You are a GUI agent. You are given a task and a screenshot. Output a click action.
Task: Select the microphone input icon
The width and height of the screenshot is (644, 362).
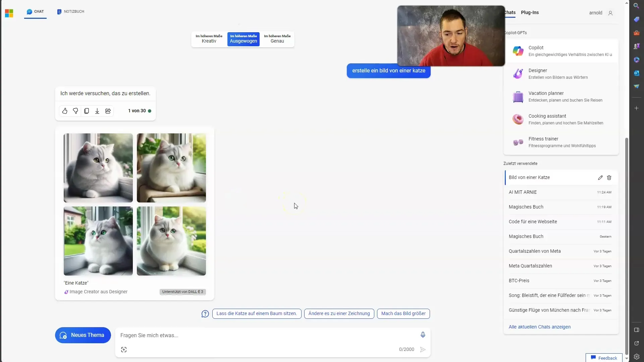pos(422,335)
